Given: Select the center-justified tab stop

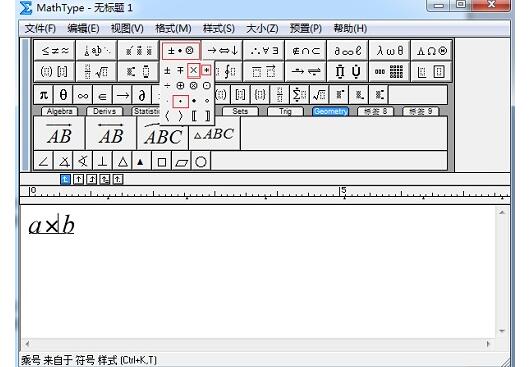Looking at the screenshot, I should (x=78, y=179).
